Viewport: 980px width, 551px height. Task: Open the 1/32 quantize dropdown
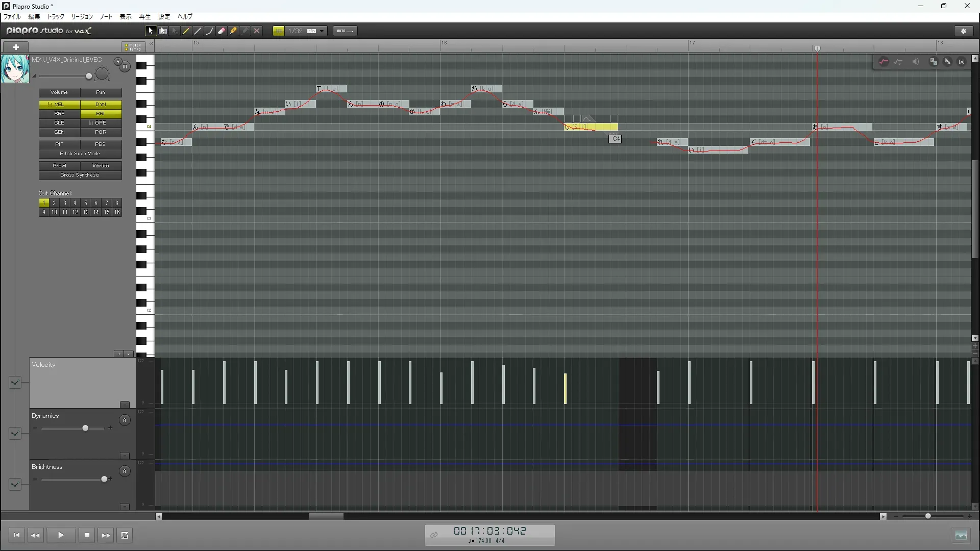tap(322, 31)
